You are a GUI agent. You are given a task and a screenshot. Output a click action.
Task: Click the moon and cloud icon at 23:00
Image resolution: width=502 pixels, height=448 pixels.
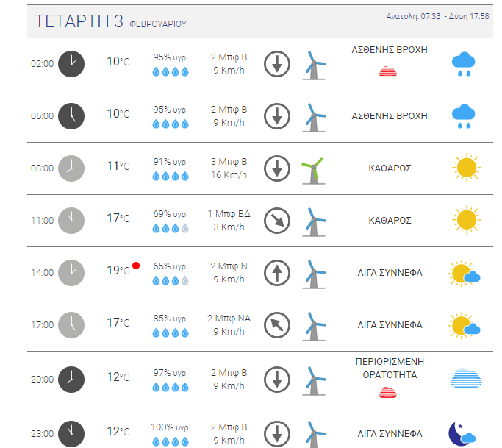click(x=462, y=434)
